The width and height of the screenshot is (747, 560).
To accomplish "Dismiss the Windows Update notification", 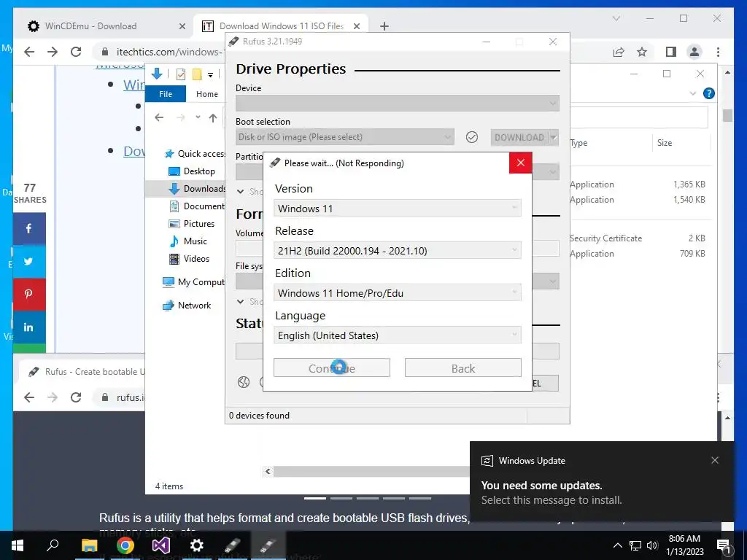I will click(715, 460).
